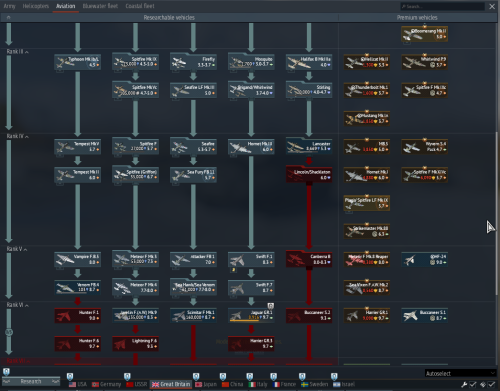This screenshot has height=391, width=500.
Task: Choose the Sweden nation tab
Action: (315, 384)
